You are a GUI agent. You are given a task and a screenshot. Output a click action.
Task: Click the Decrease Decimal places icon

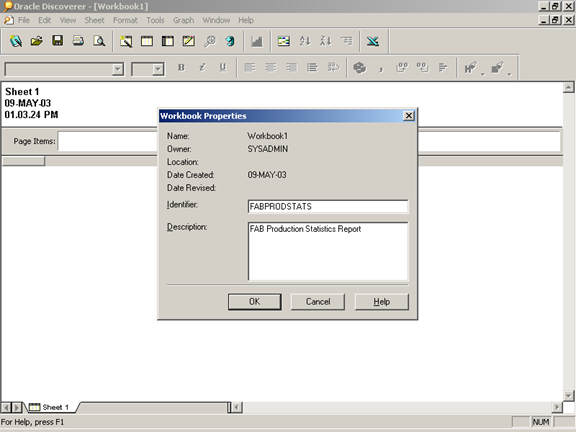(422, 68)
